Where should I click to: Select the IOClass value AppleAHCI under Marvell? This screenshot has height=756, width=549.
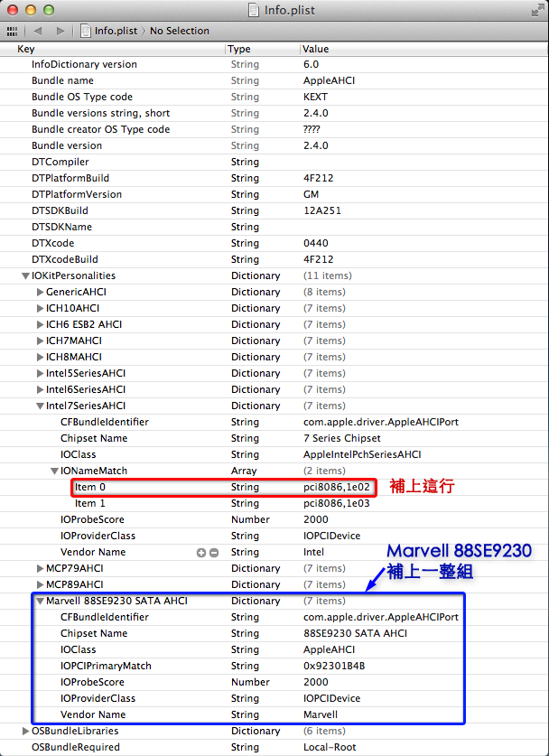[x=330, y=650]
